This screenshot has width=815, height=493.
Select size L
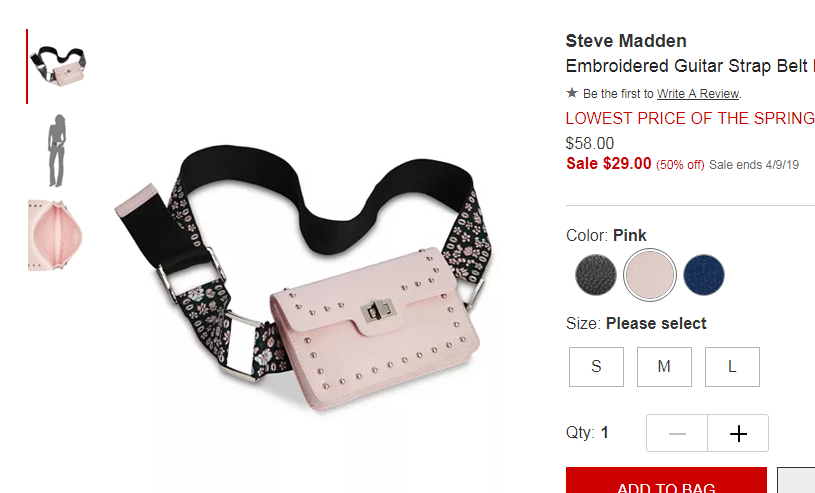pos(732,367)
